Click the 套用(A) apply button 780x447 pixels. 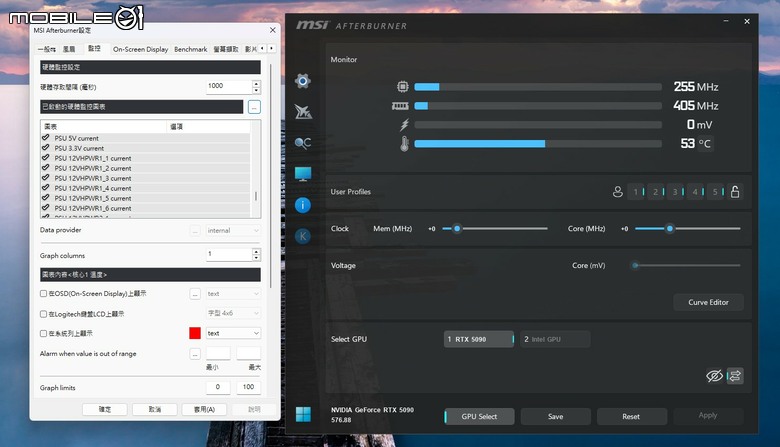(204, 409)
